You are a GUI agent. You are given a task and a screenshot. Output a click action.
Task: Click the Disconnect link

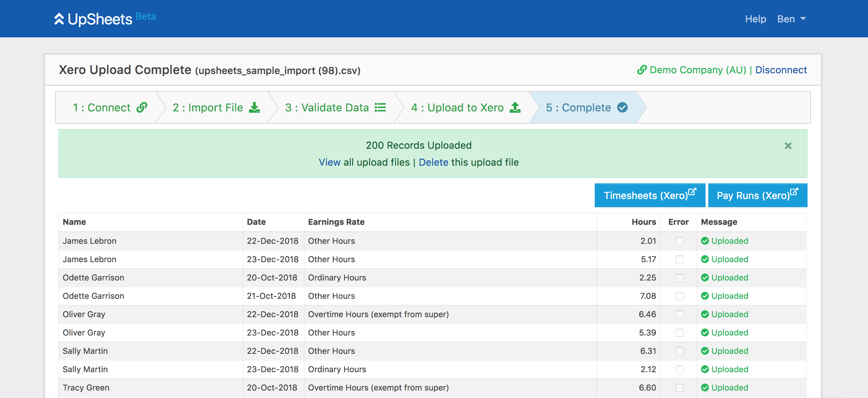(x=781, y=70)
